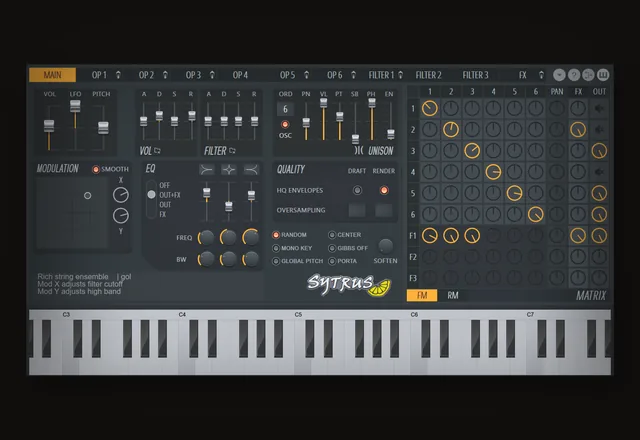640x440 pixels.
Task: Select the middle peaking EQ band icon
Action: [229, 169]
